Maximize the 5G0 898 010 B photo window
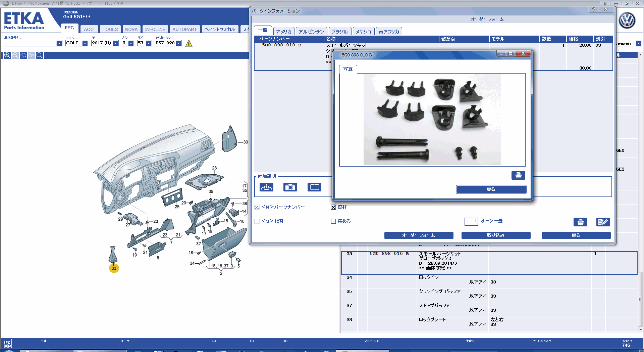 coord(511,54)
